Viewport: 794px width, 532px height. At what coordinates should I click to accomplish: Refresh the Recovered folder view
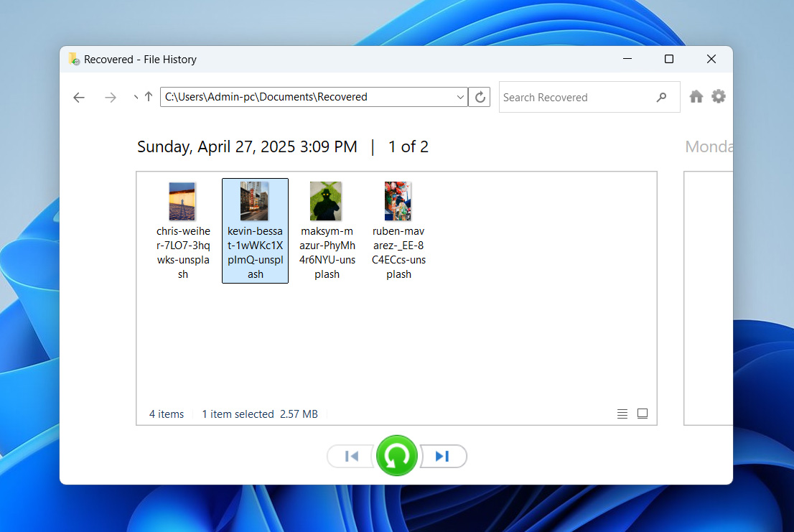tap(480, 97)
